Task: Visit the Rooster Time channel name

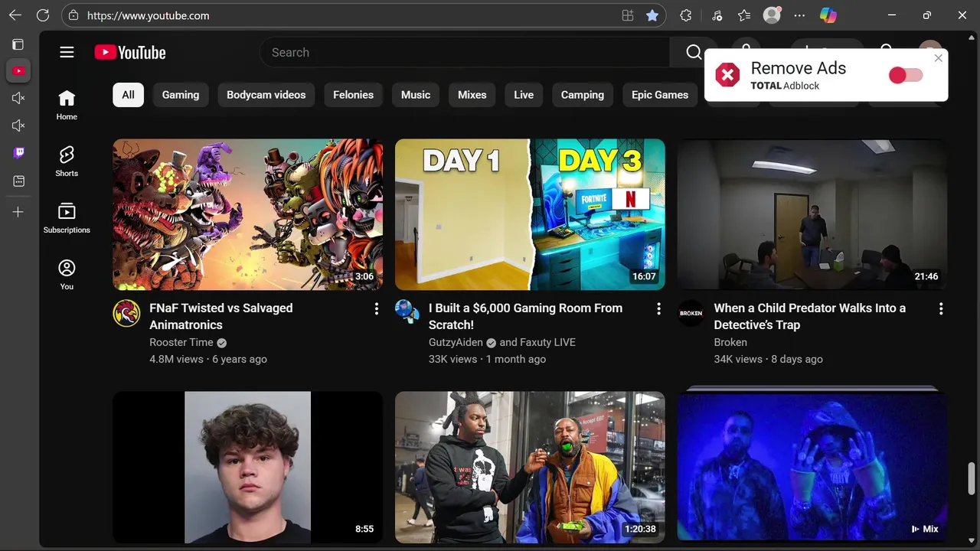Action: (x=181, y=342)
